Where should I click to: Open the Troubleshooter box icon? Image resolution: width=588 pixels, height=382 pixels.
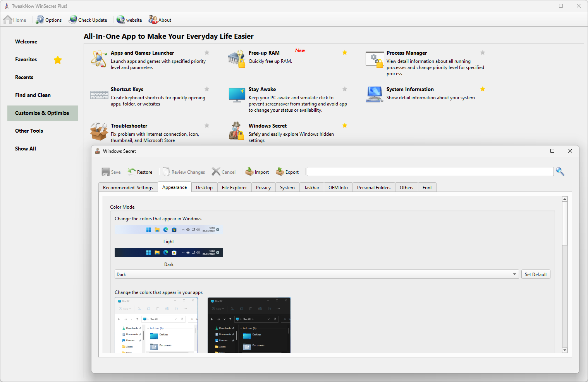pos(99,131)
